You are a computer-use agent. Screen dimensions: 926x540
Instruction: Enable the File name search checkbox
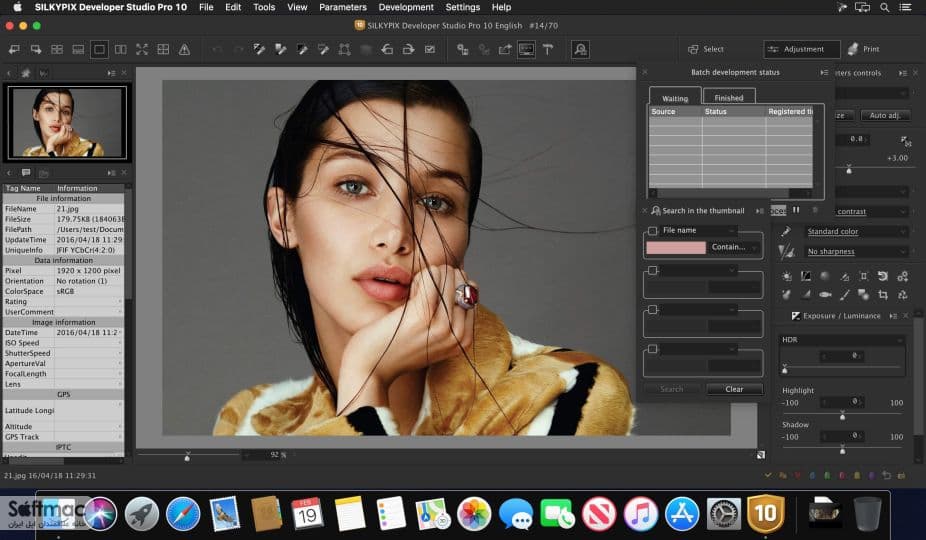coord(653,230)
